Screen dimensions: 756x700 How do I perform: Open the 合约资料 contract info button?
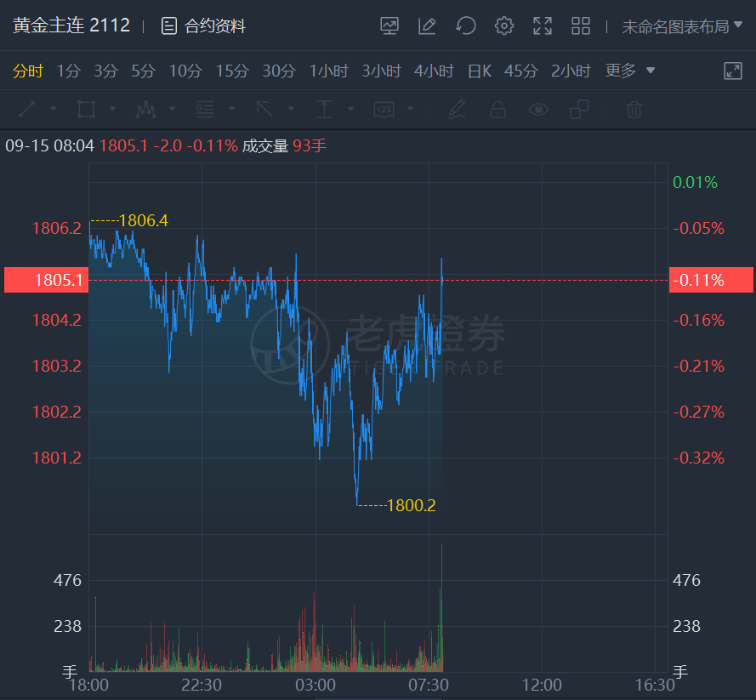click(204, 26)
